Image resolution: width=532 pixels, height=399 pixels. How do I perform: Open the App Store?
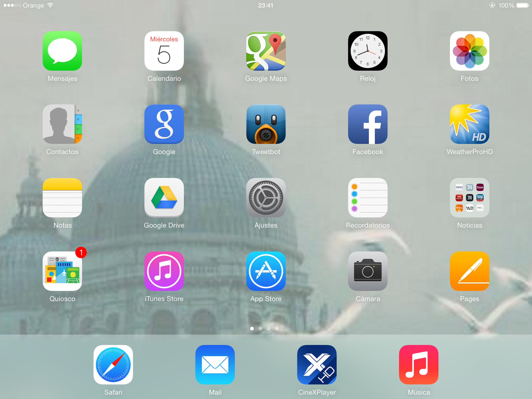[x=266, y=271]
